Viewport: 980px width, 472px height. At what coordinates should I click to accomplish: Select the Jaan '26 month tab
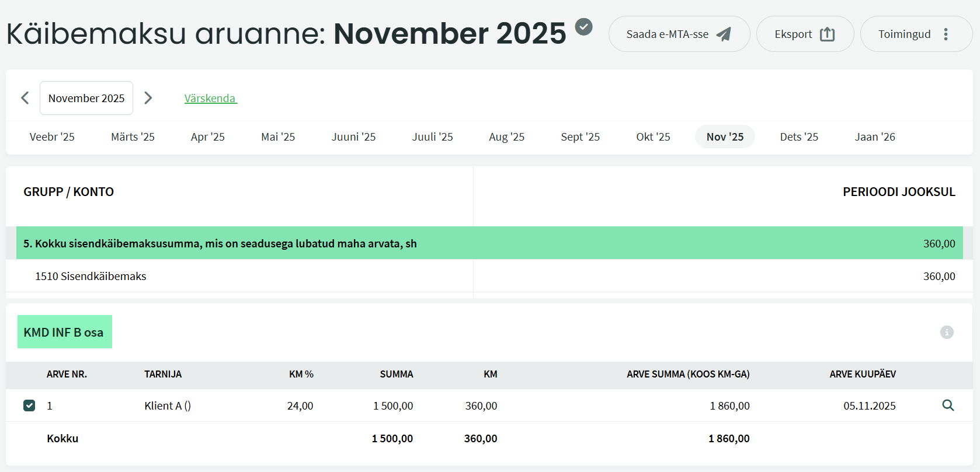click(874, 137)
